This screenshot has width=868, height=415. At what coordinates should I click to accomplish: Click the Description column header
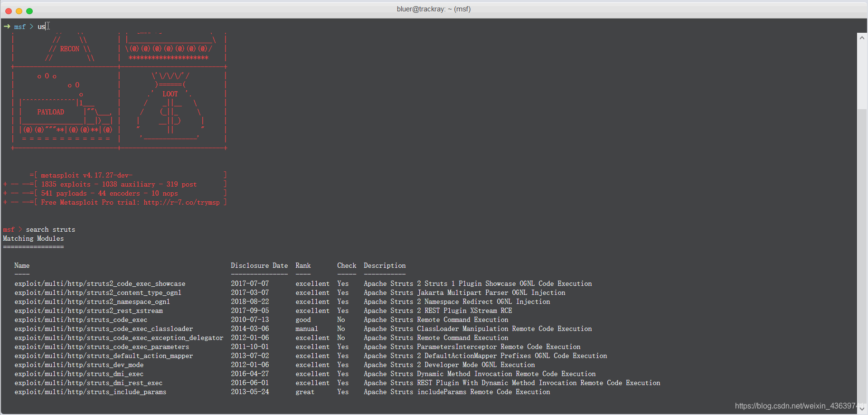tap(385, 265)
